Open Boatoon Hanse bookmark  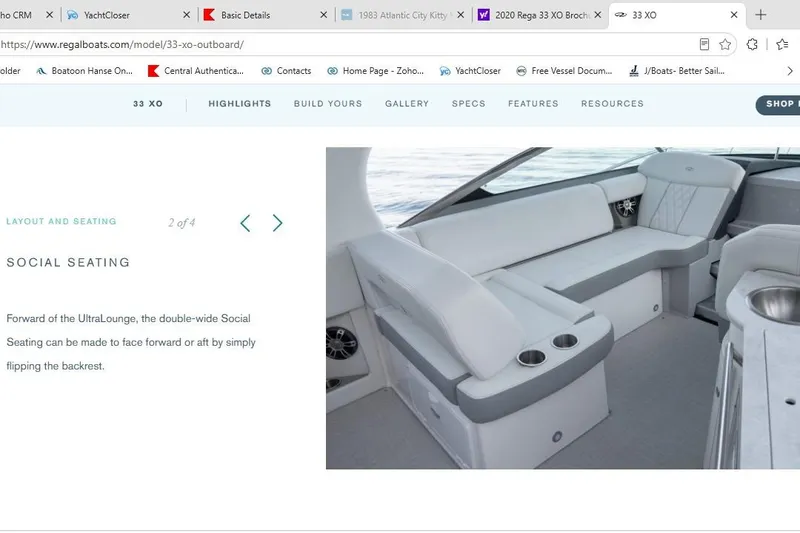coord(84,71)
